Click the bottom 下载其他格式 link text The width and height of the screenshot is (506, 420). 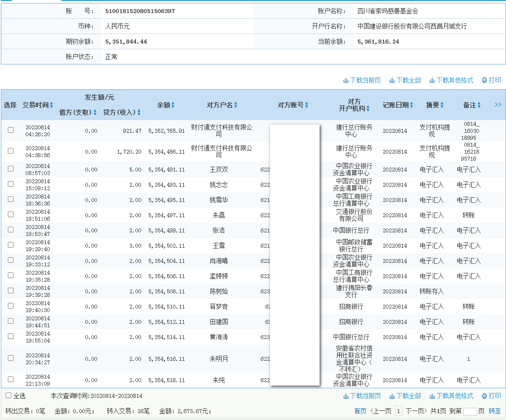click(x=455, y=396)
